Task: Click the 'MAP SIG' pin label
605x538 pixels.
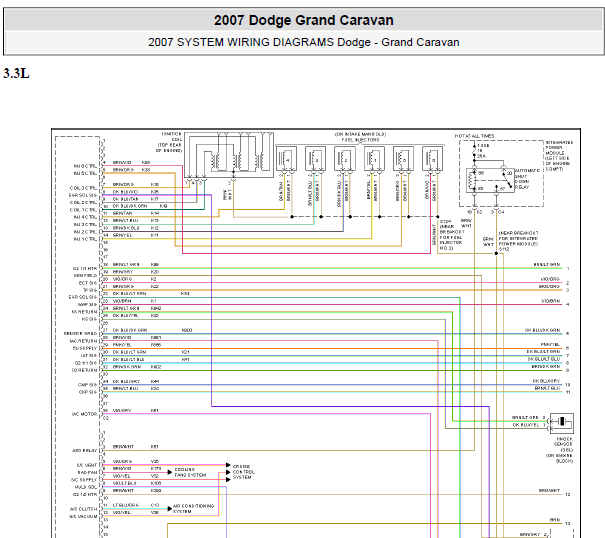Action: pos(88,305)
